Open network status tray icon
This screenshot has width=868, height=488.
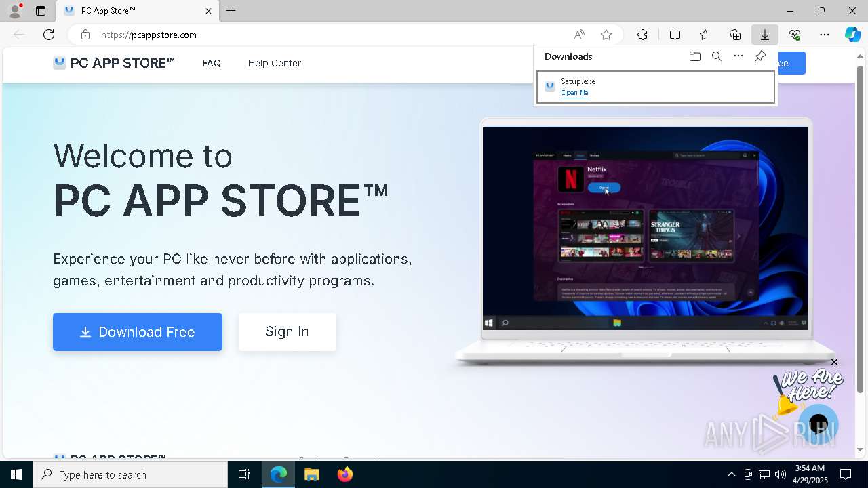(x=764, y=474)
